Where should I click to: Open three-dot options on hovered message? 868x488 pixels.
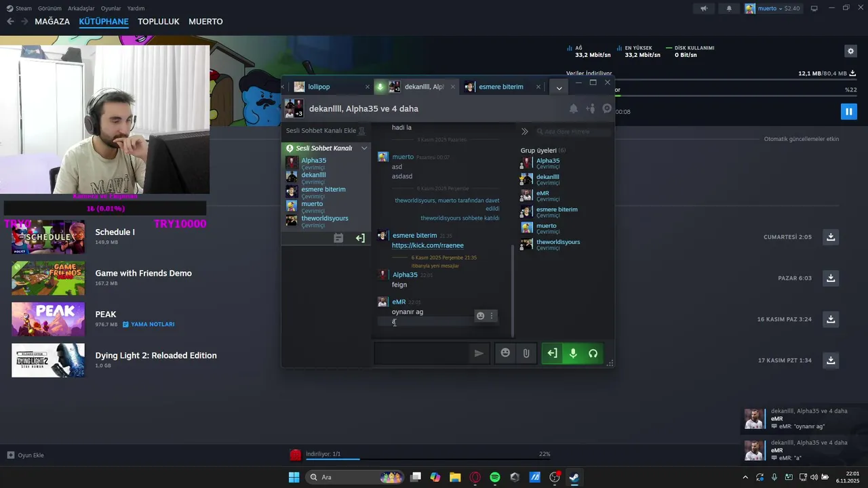click(492, 316)
